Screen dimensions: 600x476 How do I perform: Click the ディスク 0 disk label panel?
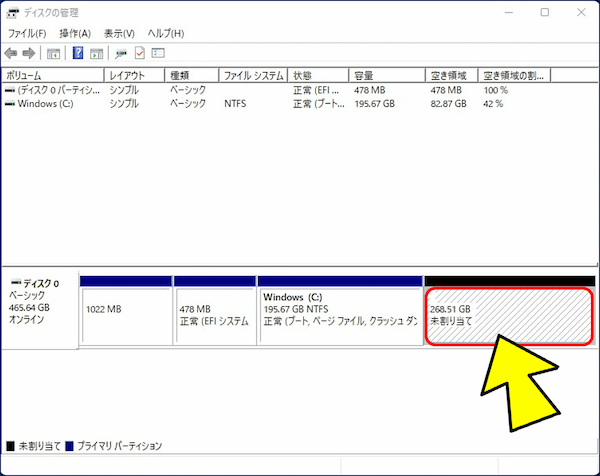(x=39, y=305)
